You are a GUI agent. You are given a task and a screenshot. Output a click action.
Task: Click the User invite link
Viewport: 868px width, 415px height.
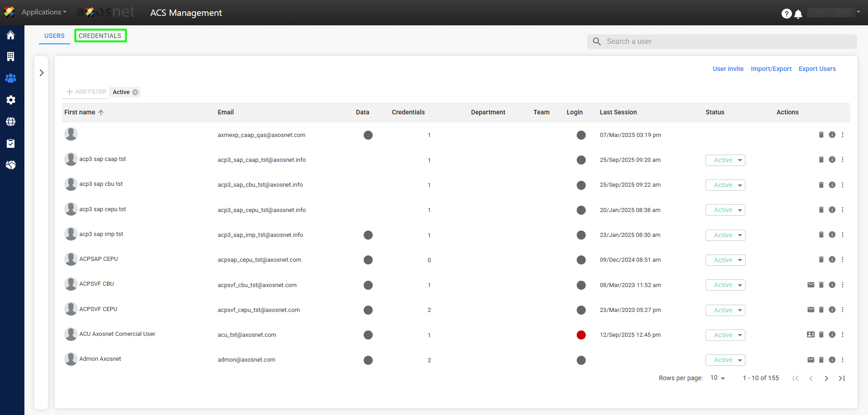[728, 69]
